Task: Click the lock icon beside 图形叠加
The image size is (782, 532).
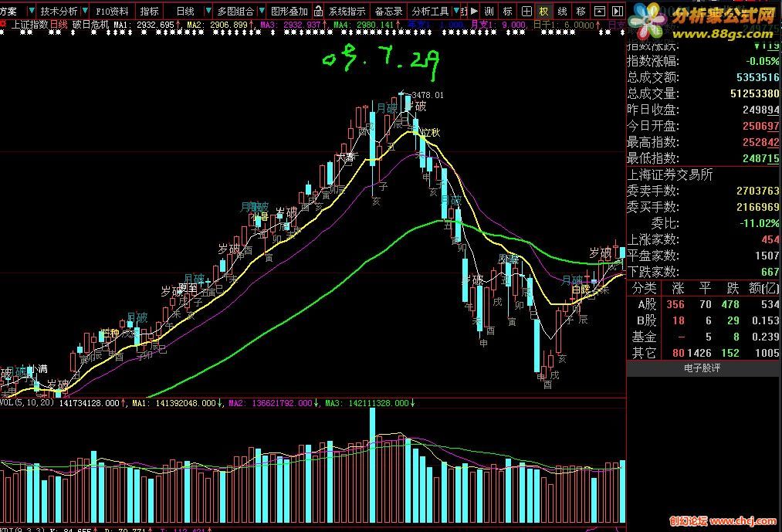Action: 319,11
